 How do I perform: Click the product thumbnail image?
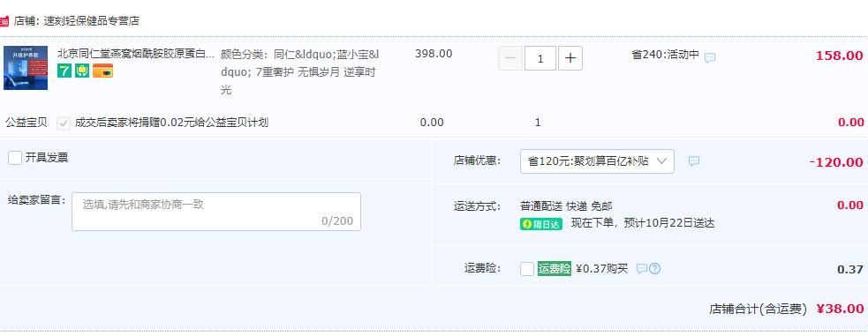coord(26,68)
